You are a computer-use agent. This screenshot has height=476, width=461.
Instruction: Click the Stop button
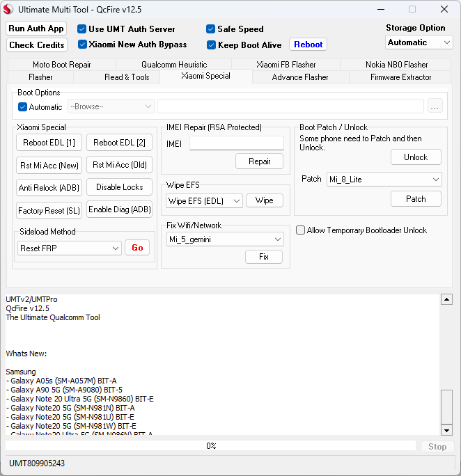(437, 447)
